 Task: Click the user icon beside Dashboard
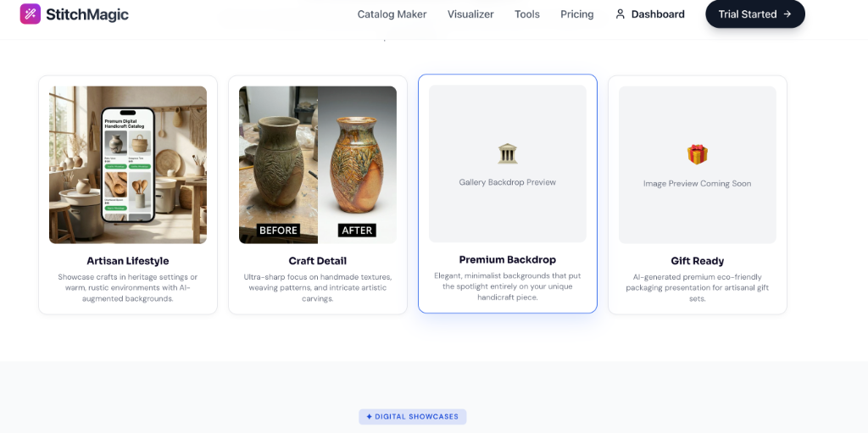[620, 14]
